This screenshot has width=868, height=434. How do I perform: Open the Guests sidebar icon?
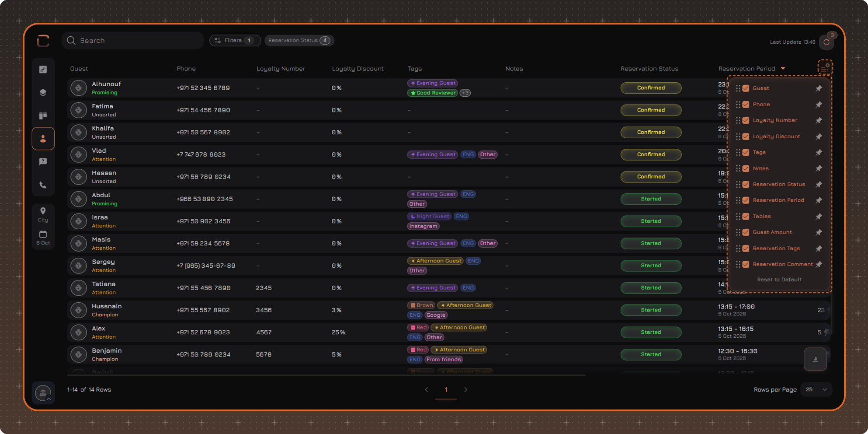[x=43, y=139]
